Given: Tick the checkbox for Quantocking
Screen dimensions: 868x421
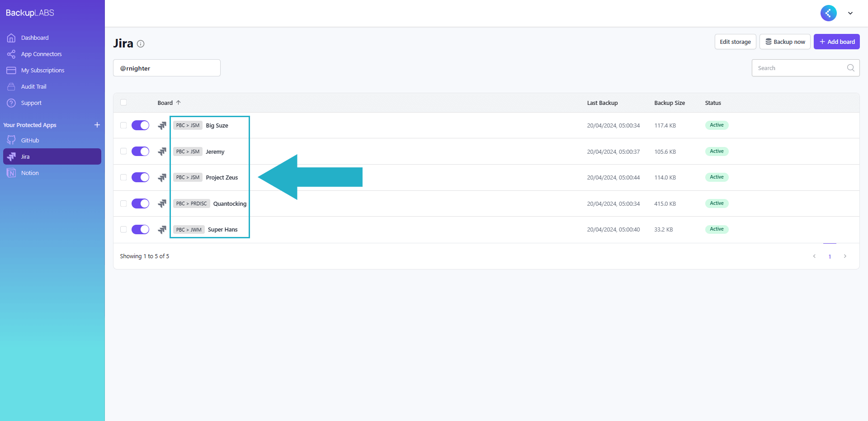Looking at the screenshot, I should tap(123, 203).
